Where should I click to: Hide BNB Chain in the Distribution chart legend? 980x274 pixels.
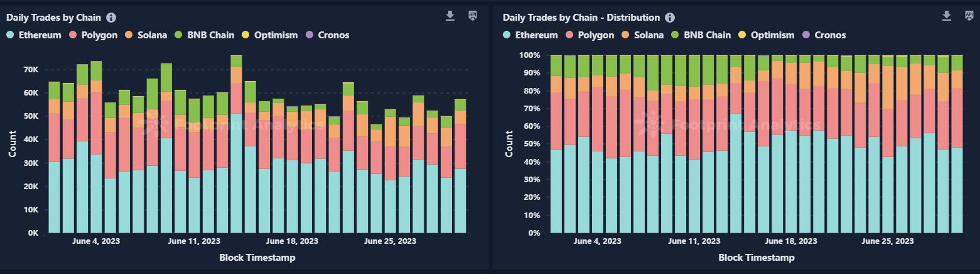coord(707,35)
